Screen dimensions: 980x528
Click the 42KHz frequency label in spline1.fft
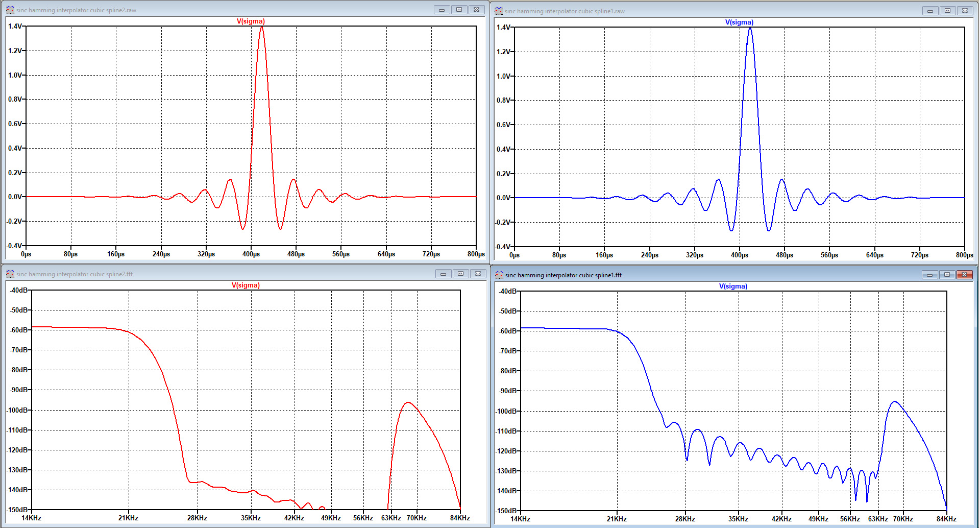pos(781,519)
